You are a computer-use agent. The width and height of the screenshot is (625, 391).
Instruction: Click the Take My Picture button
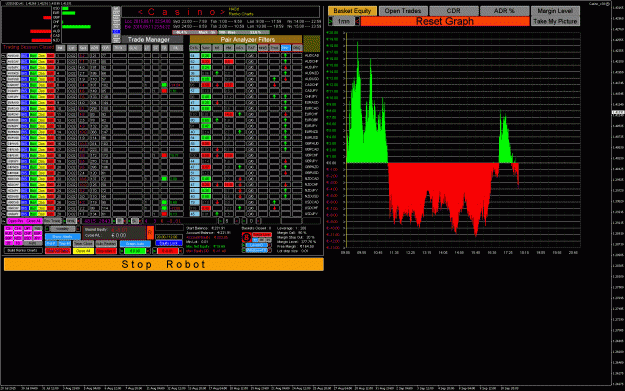click(x=555, y=21)
